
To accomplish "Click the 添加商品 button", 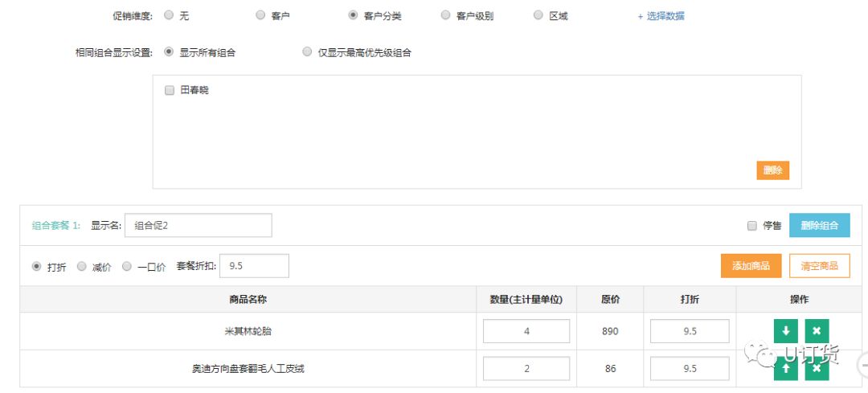I will 751,266.
